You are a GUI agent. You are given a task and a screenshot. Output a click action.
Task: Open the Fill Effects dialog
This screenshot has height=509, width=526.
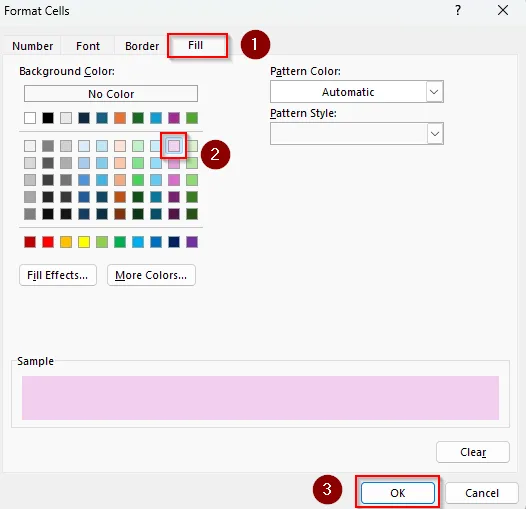tap(58, 275)
